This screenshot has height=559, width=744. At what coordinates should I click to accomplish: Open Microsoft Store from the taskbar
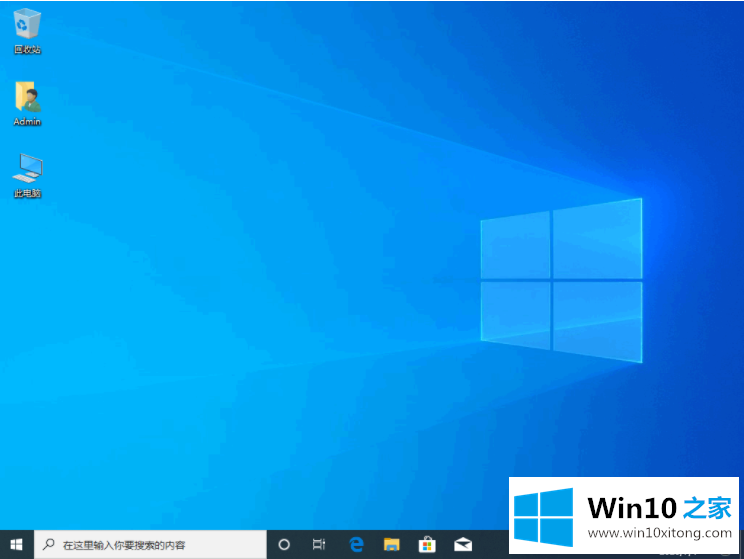pyautogui.click(x=427, y=544)
